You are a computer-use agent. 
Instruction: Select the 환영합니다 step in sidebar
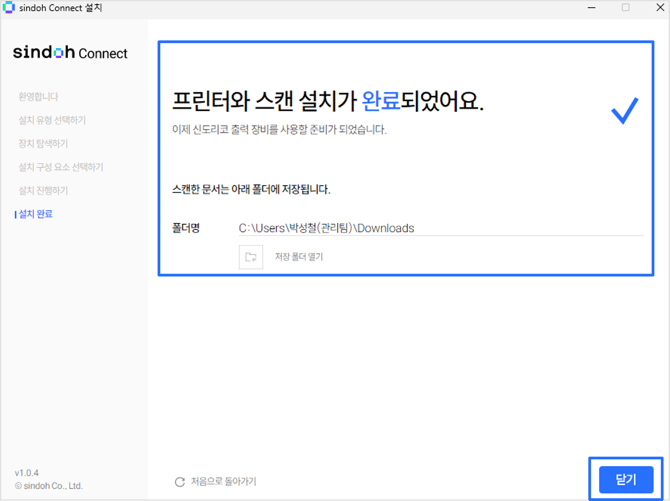[38, 97]
